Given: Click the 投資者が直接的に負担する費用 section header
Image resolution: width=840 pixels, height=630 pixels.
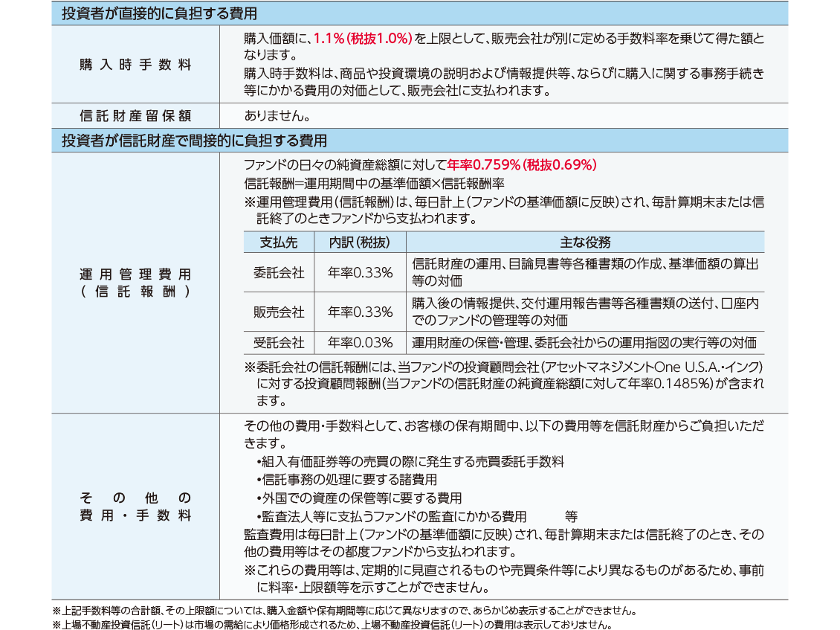Looking at the screenshot, I should point(160,13).
